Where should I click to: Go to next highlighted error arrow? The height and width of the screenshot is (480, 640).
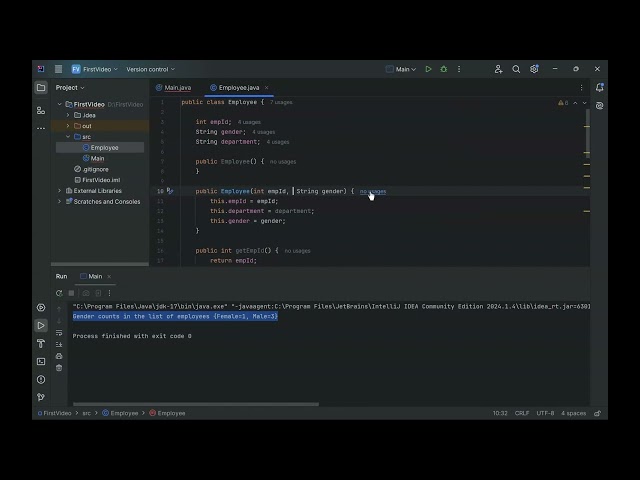pos(584,103)
